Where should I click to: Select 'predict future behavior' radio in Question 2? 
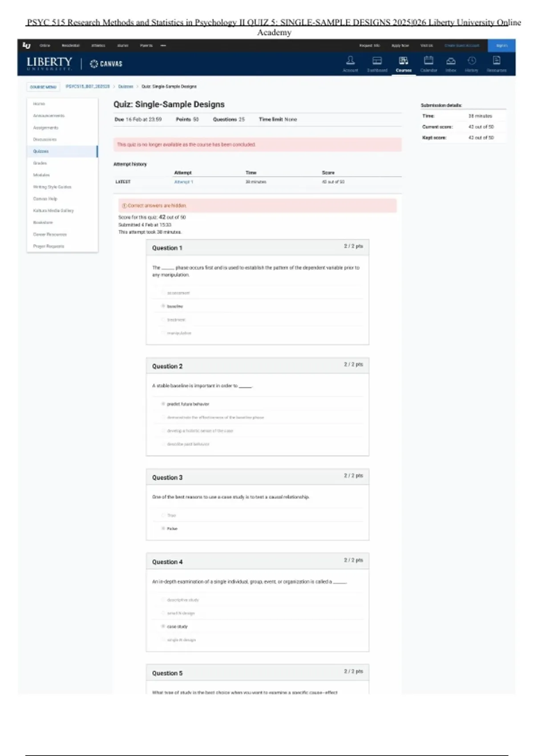tap(163, 404)
